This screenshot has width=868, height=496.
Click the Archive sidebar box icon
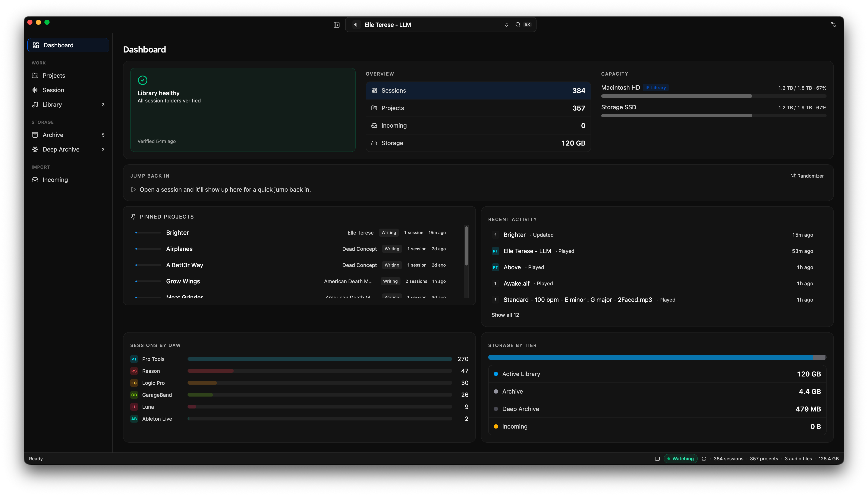coord(35,135)
